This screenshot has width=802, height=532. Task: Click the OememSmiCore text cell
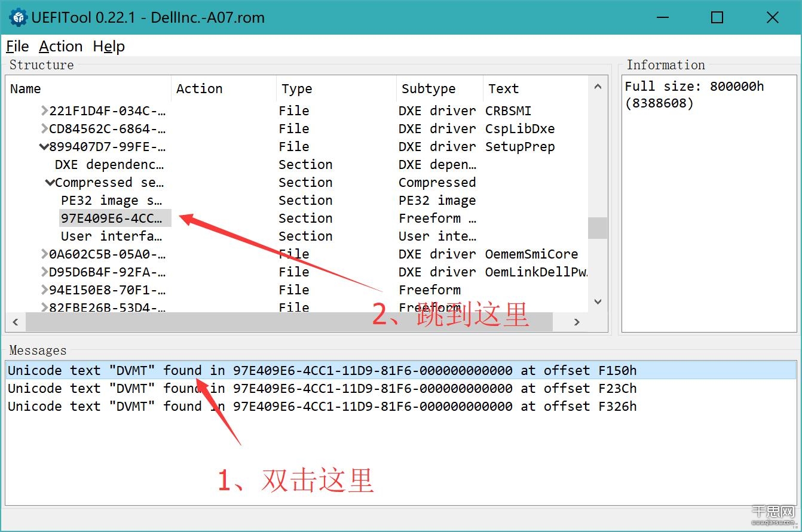531,254
